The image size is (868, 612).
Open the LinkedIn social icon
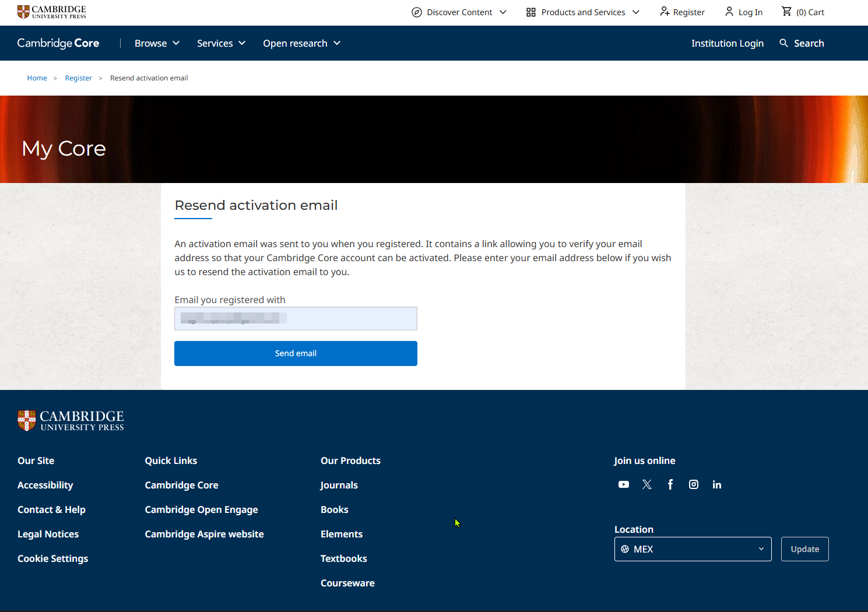point(717,484)
